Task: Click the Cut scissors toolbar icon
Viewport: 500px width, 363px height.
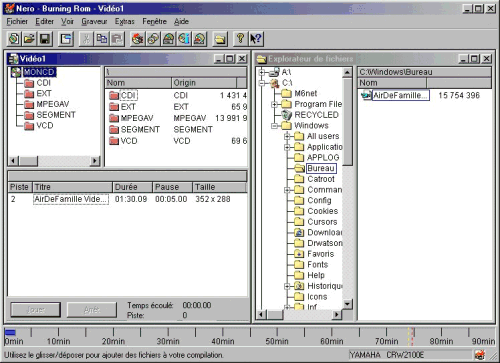Action: (x=86, y=39)
